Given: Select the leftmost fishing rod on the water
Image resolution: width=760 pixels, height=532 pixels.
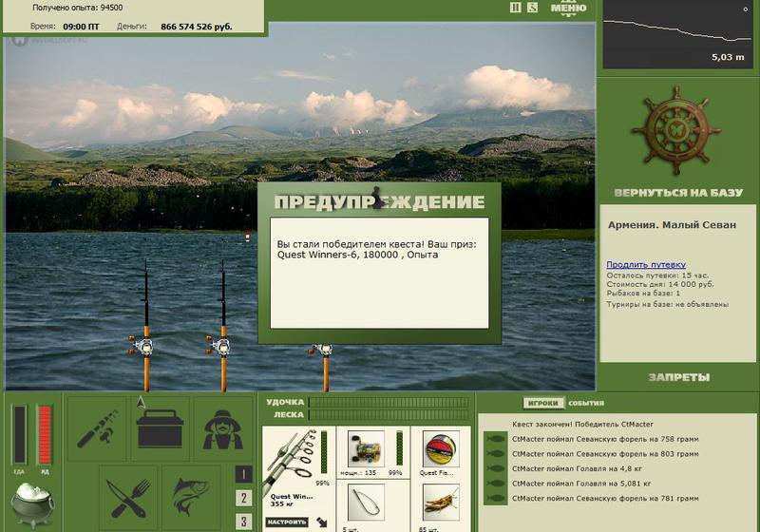Looking at the screenshot, I should point(146,326).
